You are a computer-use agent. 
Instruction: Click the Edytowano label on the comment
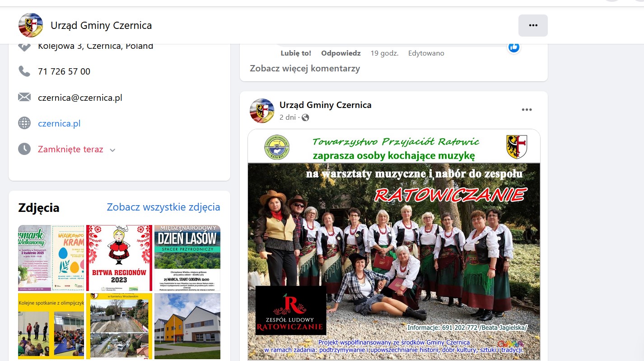point(426,53)
